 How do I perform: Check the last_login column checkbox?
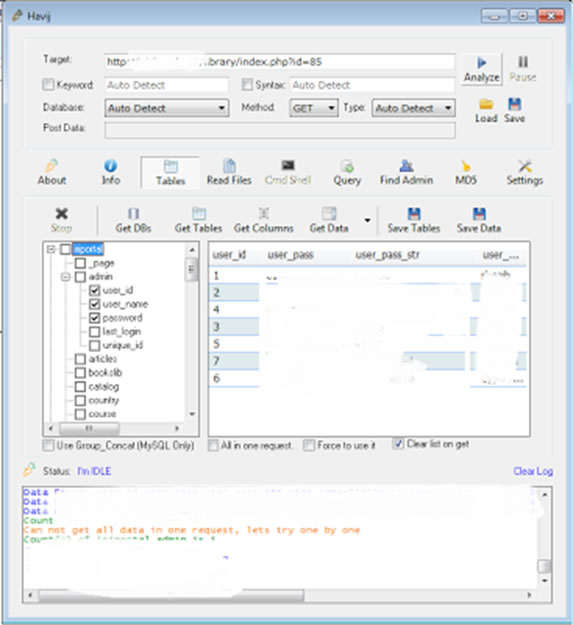[x=94, y=332]
